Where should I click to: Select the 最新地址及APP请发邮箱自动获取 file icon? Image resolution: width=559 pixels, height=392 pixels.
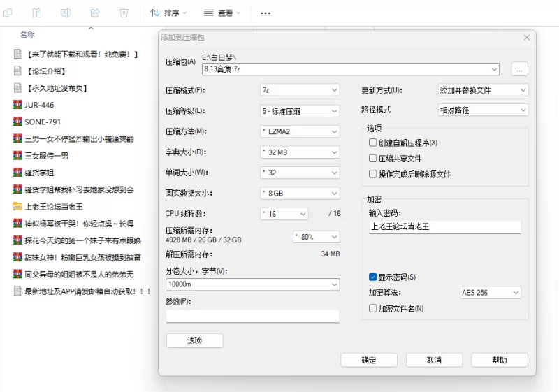tap(17, 291)
